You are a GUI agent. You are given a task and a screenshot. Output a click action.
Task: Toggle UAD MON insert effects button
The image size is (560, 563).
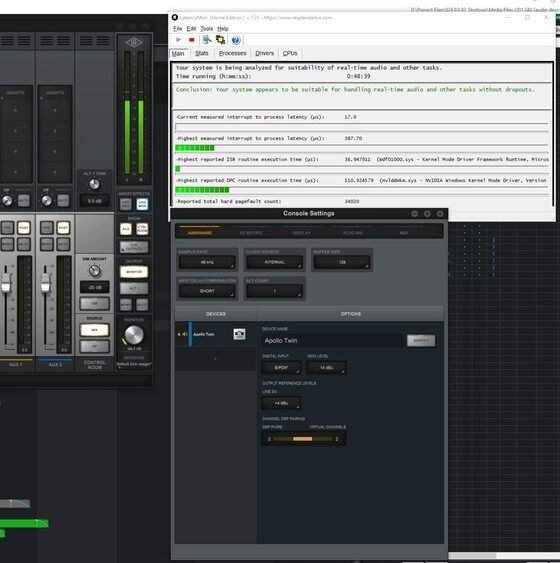(x=142, y=204)
